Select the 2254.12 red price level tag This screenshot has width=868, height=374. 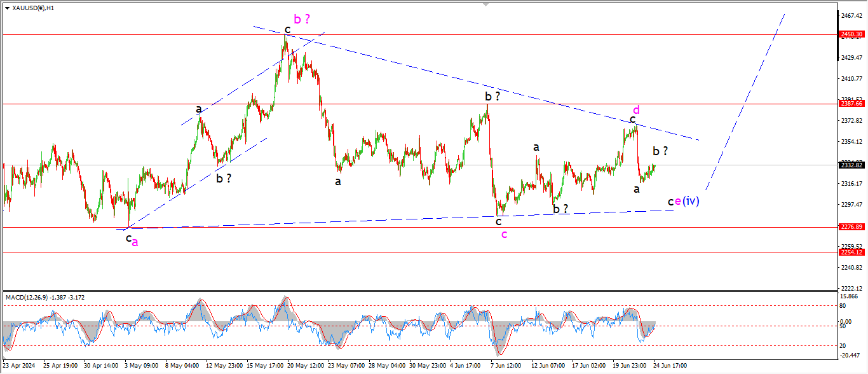tap(851, 253)
